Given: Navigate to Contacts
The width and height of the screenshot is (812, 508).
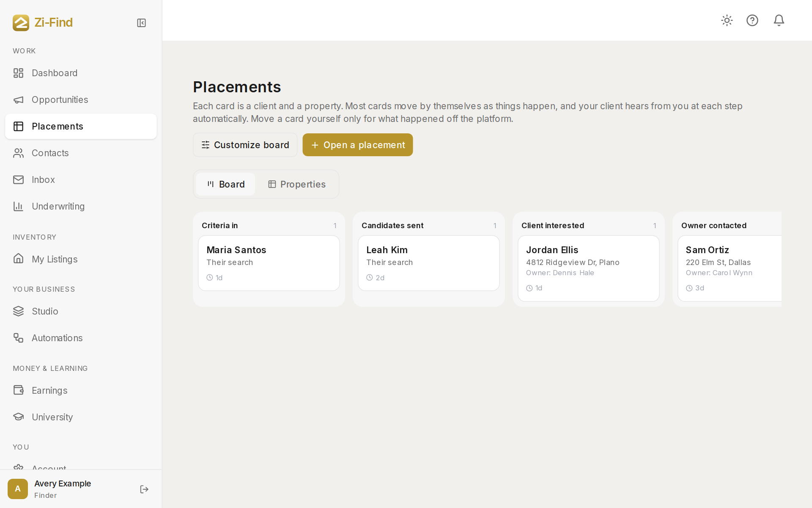Looking at the screenshot, I should [81, 153].
